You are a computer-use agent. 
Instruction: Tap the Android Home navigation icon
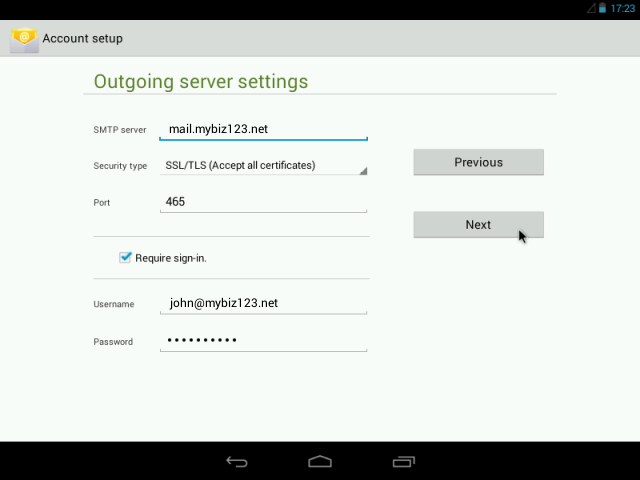tap(320, 461)
